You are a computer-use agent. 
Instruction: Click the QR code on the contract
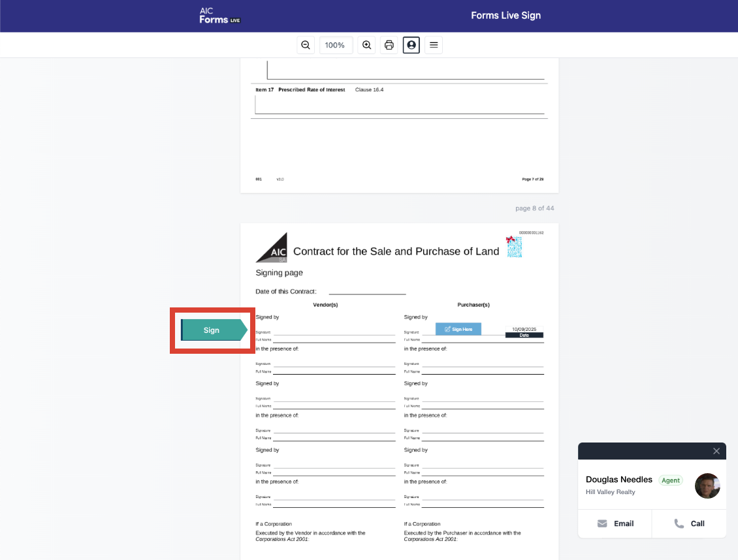(x=515, y=247)
